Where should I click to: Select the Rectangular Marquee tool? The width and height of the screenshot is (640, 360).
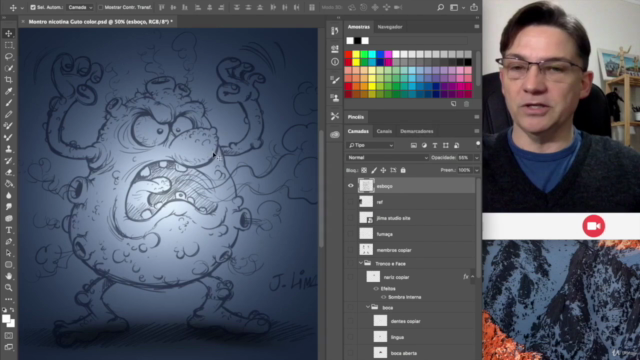[x=9, y=45]
